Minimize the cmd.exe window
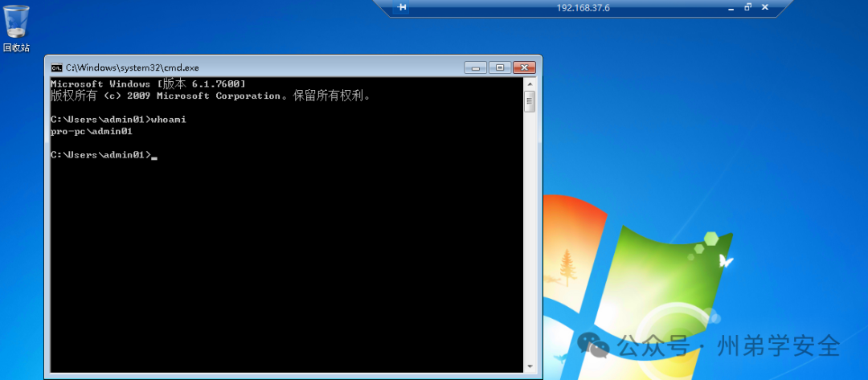The height and width of the screenshot is (380, 868). [x=476, y=67]
